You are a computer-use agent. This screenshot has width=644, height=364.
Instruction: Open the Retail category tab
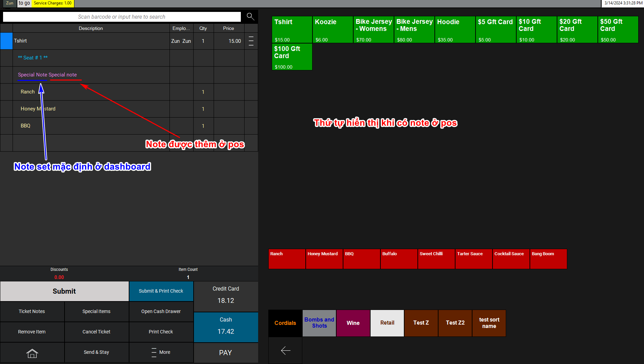[387, 323]
